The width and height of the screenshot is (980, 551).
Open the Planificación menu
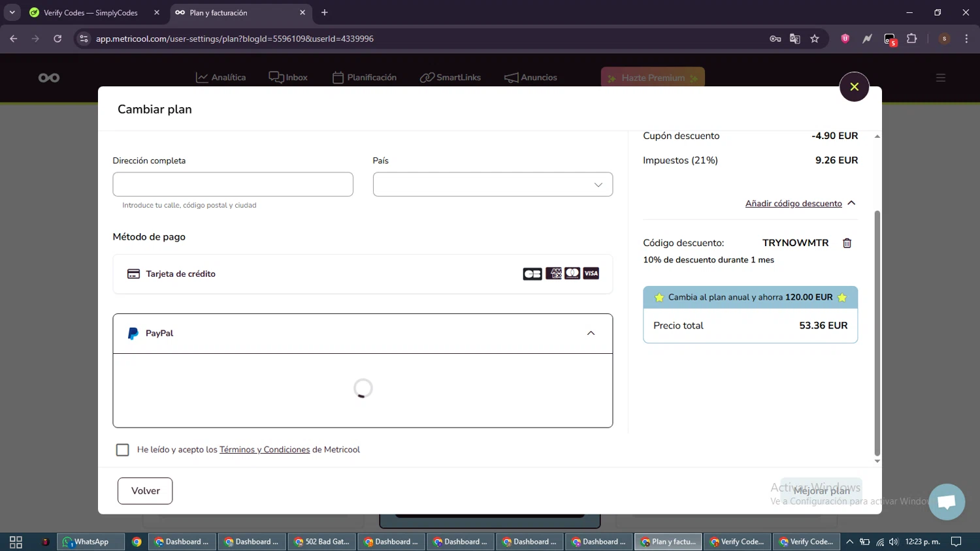coord(365,78)
